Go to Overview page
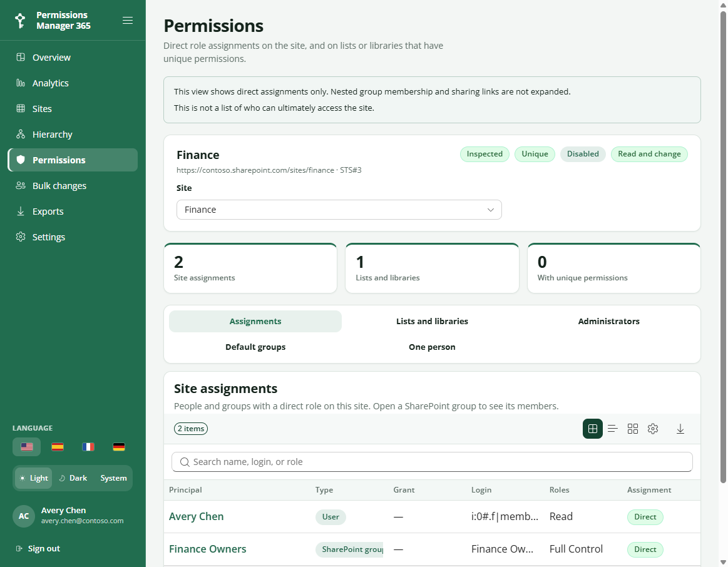 [73, 58]
